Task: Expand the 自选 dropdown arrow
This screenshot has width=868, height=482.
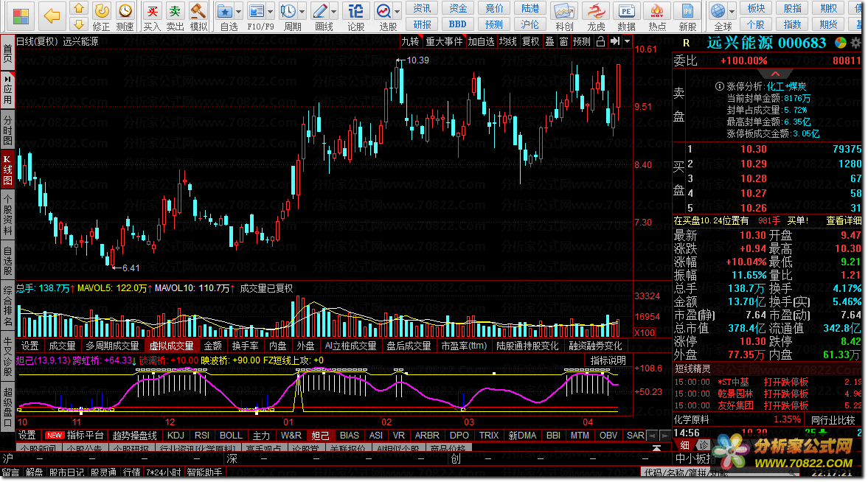Action: pyautogui.click(x=239, y=12)
